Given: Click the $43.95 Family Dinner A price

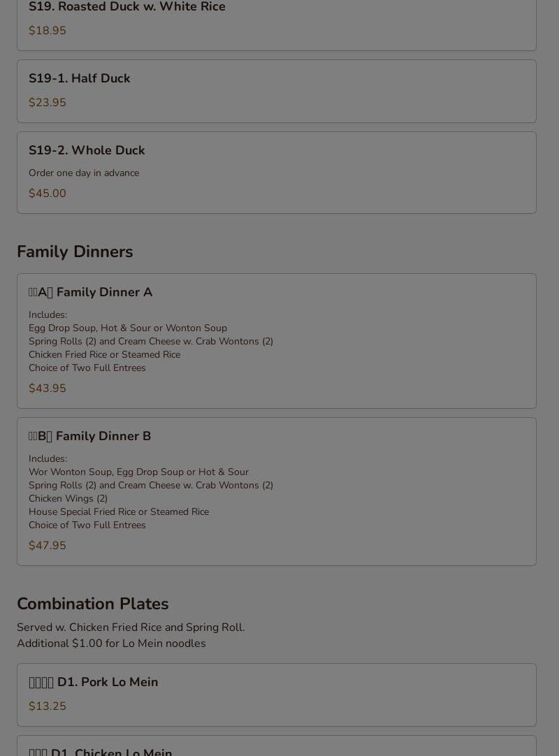Looking at the screenshot, I should click(x=48, y=388).
